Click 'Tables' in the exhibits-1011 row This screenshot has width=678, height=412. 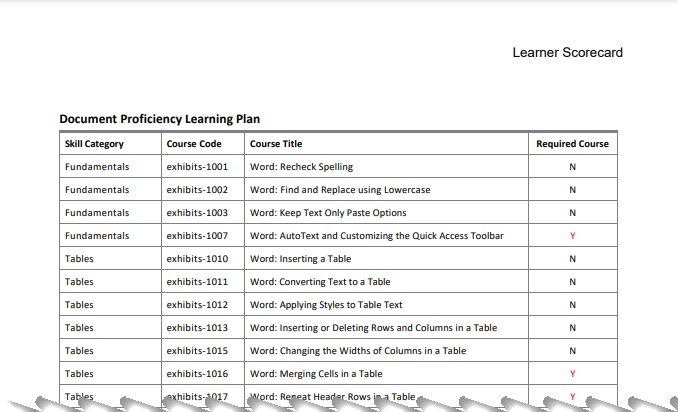(x=79, y=281)
